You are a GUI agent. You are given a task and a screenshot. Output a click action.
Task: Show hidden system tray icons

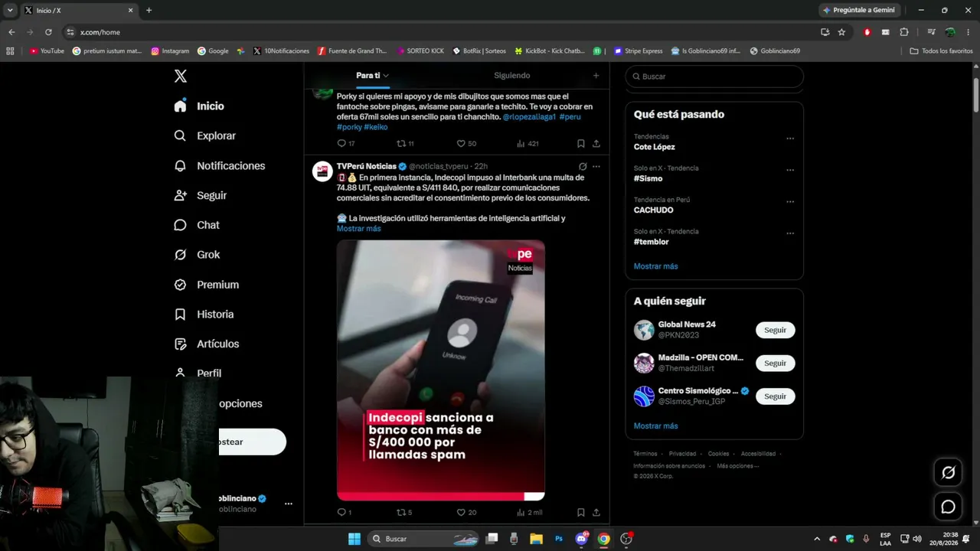click(x=816, y=539)
